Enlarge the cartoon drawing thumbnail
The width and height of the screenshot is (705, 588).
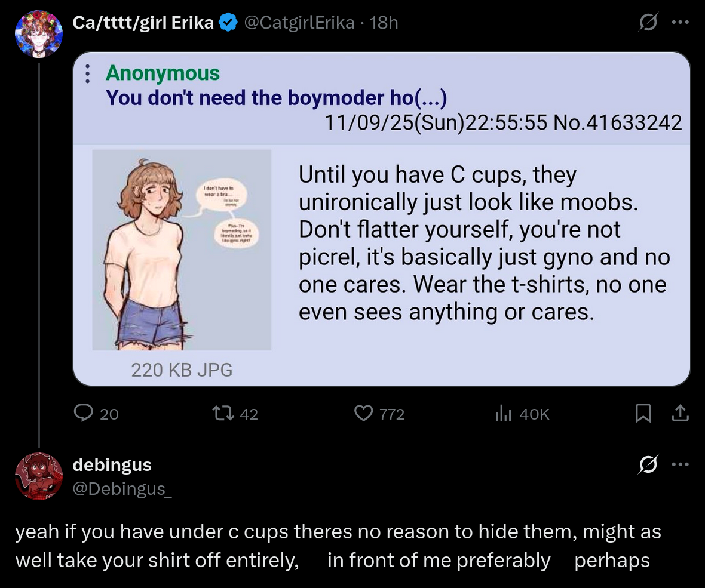coord(182,250)
